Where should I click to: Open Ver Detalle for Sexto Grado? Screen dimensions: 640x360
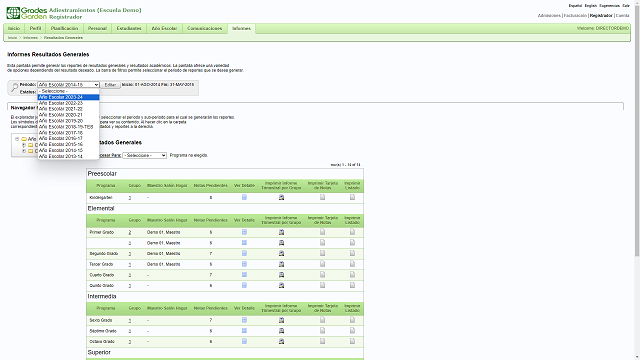[244, 320]
